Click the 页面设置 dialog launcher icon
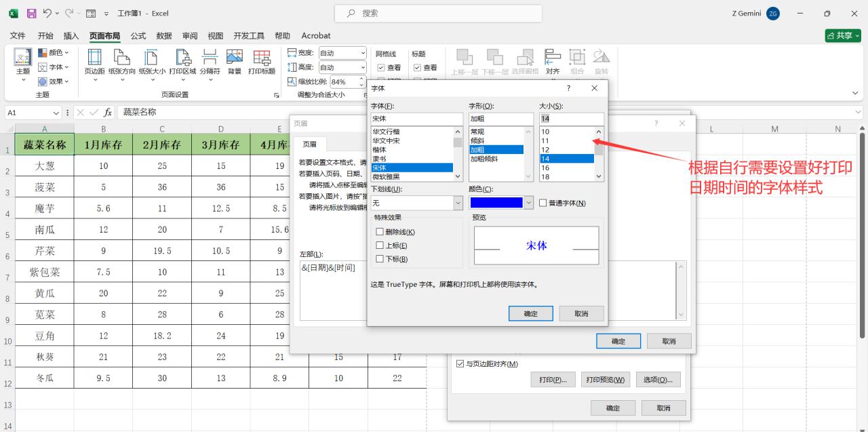The width and height of the screenshot is (868, 432). point(277,95)
